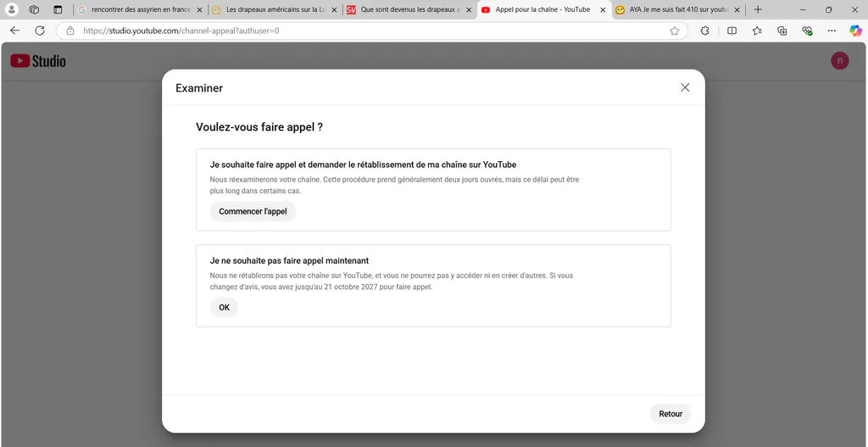Switch to 'Les drapeaux américains' tab

[x=275, y=9]
